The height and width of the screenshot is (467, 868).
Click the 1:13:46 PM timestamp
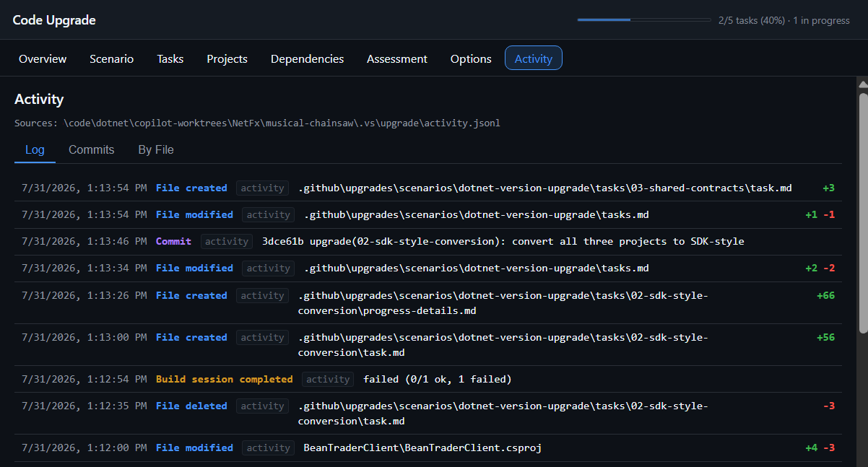tap(84, 241)
